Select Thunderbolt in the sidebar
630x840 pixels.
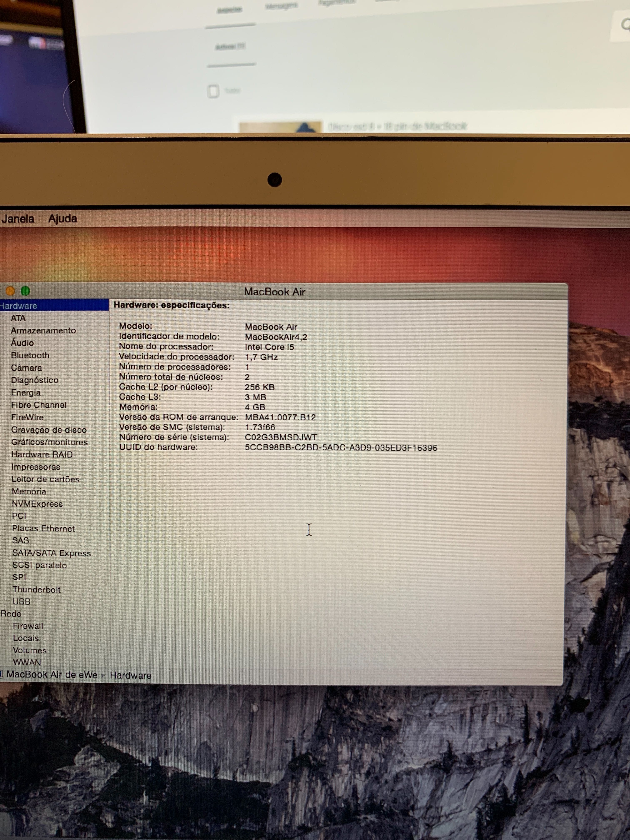click(36, 589)
